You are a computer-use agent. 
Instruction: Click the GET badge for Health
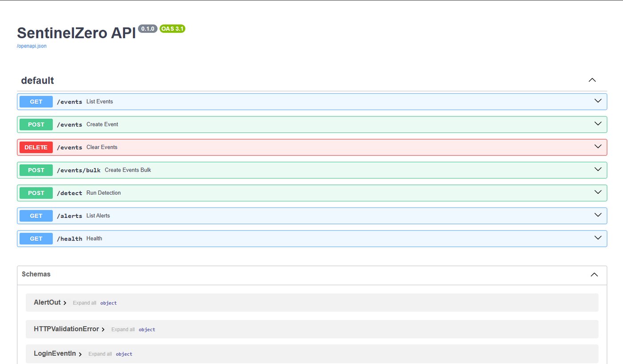point(36,239)
